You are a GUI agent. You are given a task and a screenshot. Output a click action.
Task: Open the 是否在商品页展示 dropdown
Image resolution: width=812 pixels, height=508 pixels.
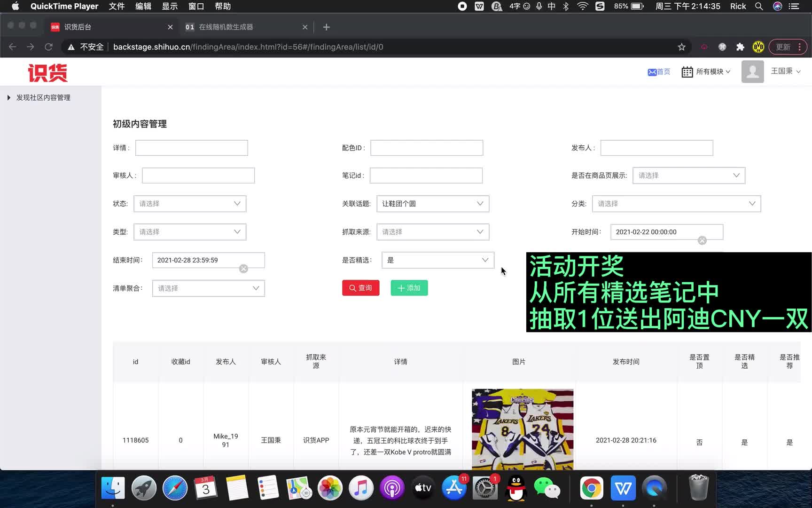689,175
